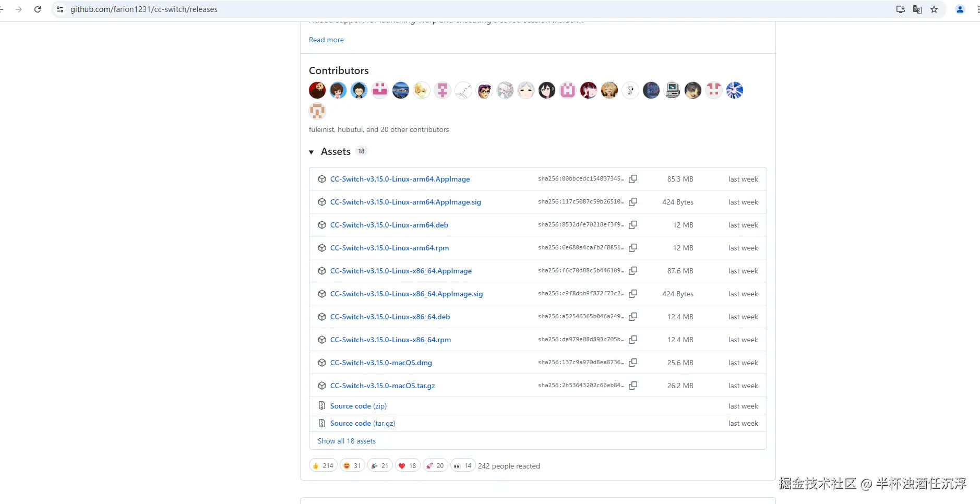Open the translate page icon
Image resolution: width=980 pixels, height=504 pixels.
click(917, 9)
